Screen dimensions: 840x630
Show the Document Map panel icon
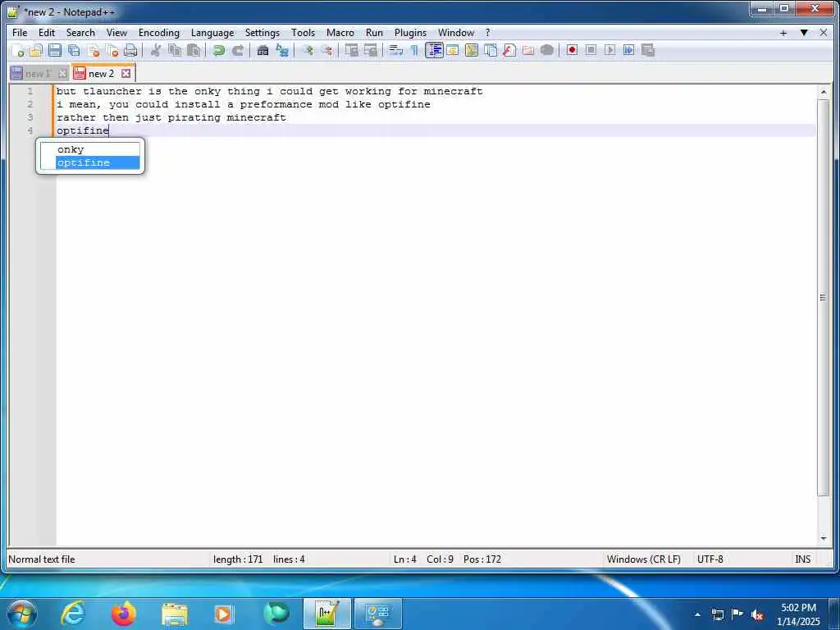coord(472,50)
